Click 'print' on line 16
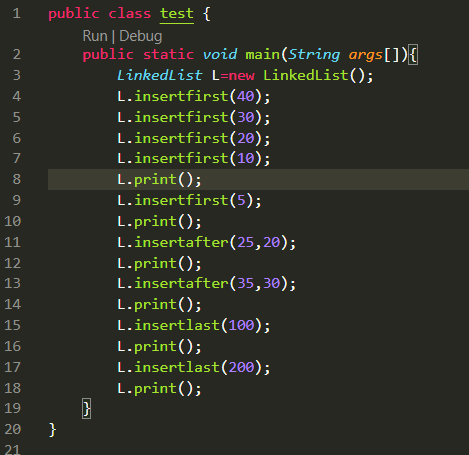 pos(155,347)
